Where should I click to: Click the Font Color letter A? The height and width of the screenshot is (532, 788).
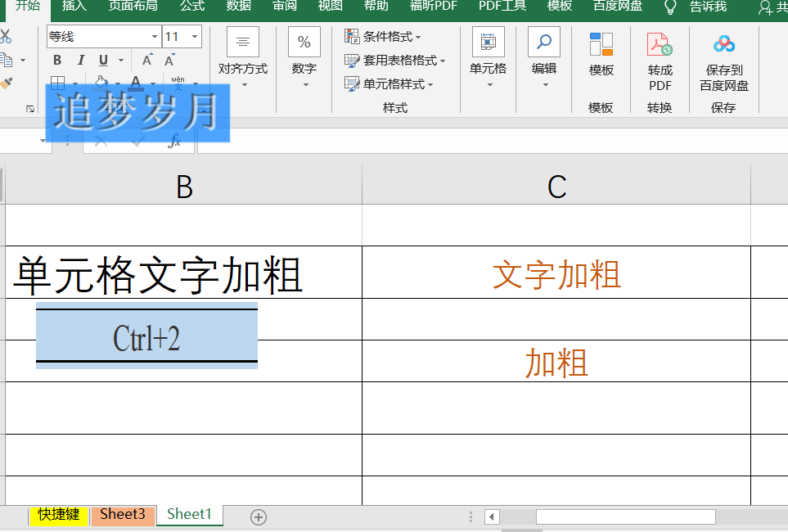136,82
